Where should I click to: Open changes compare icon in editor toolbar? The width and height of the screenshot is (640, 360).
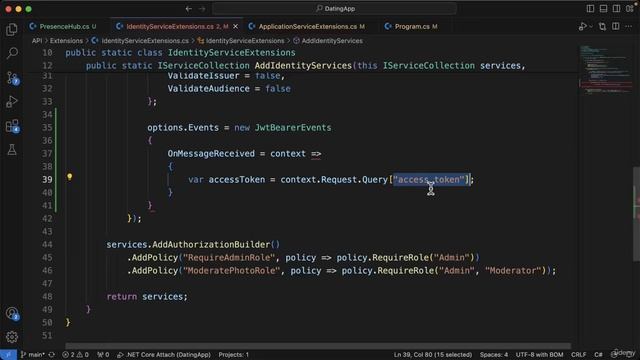tap(602, 27)
